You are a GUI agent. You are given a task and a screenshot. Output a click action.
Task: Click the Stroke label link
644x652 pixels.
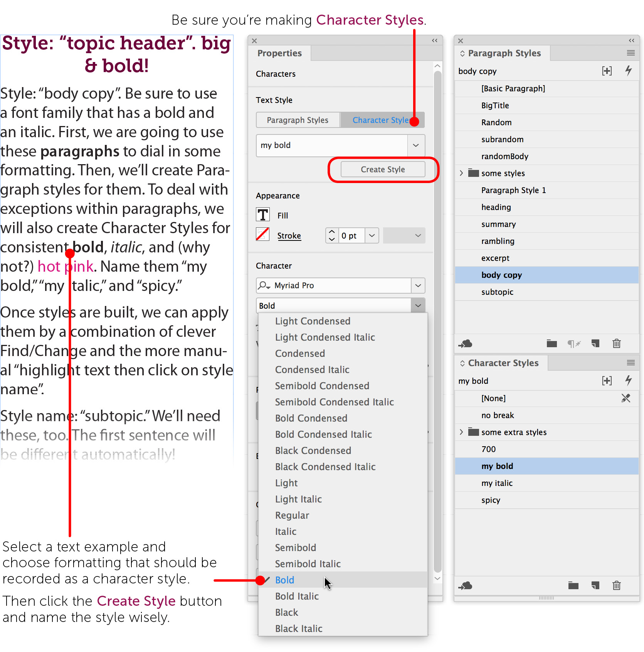coord(289,235)
